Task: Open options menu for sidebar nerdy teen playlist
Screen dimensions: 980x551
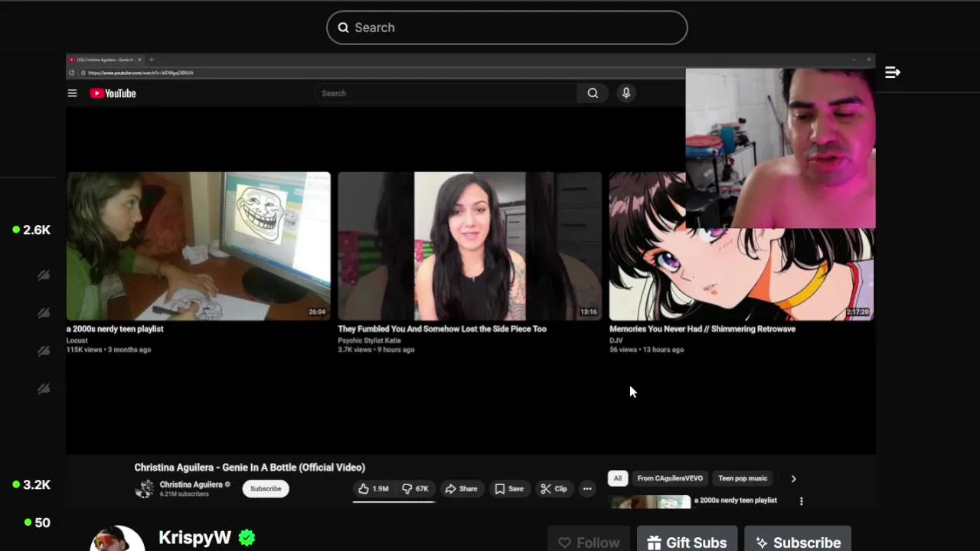Action: pos(802,501)
